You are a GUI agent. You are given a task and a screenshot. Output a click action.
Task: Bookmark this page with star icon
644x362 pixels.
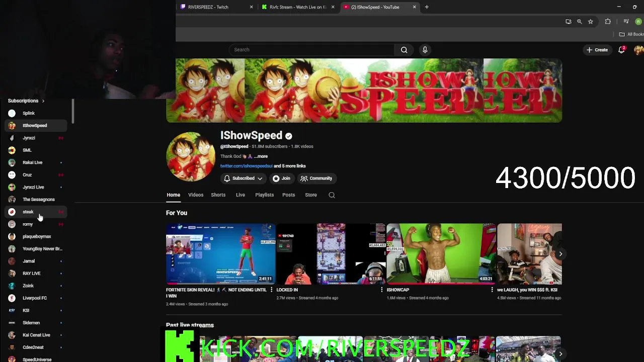[590, 22]
